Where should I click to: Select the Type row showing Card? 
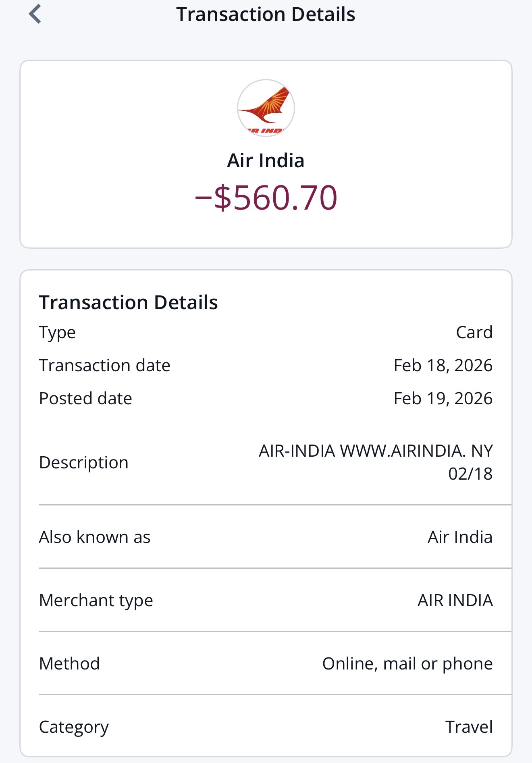pyautogui.click(x=266, y=333)
